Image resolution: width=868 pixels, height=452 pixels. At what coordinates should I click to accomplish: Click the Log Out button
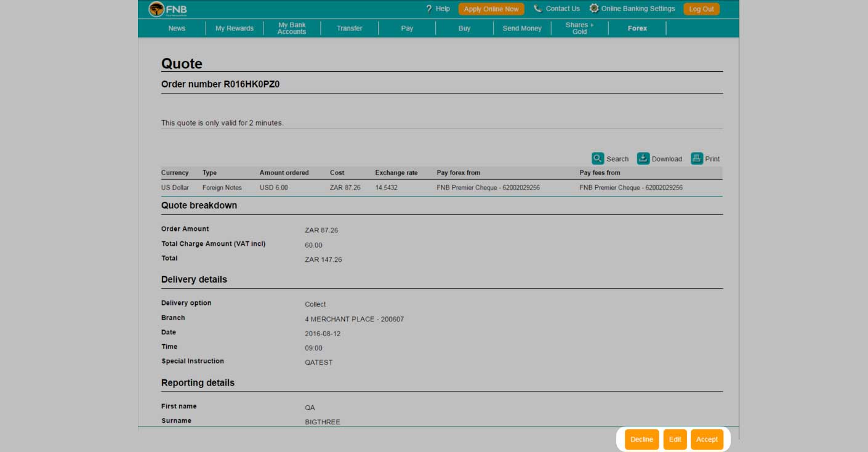click(x=701, y=9)
